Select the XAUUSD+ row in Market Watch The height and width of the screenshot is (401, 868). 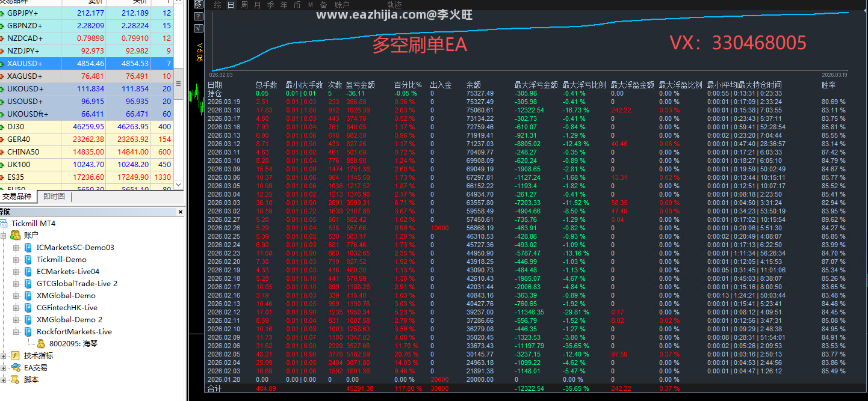[87, 64]
